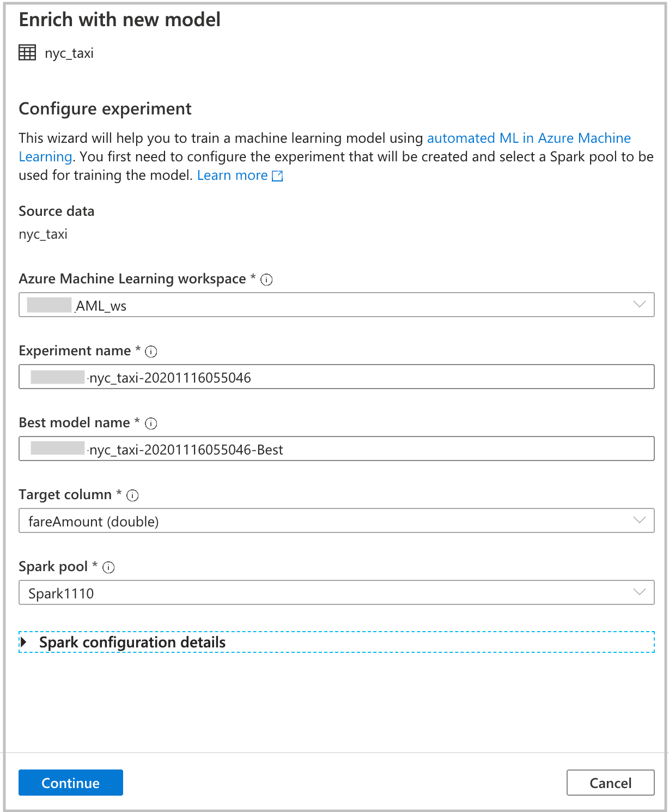Open the Spark pool dropdown

[638, 592]
